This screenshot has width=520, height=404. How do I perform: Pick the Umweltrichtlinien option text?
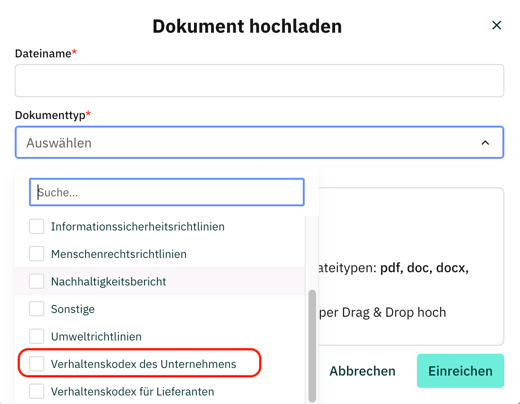tap(96, 337)
